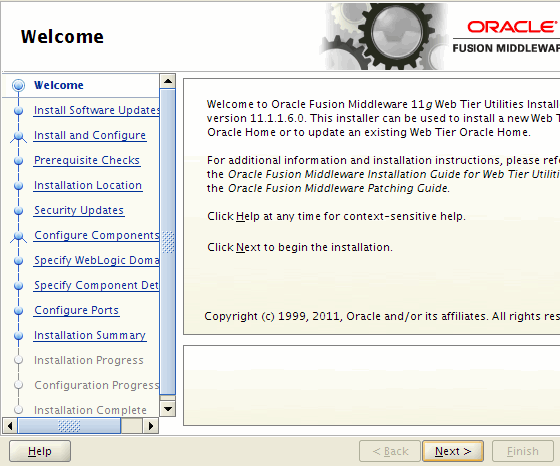560x466 pixels.
Task: Click the disabled Back button
Action: click(x=390, y=451)
